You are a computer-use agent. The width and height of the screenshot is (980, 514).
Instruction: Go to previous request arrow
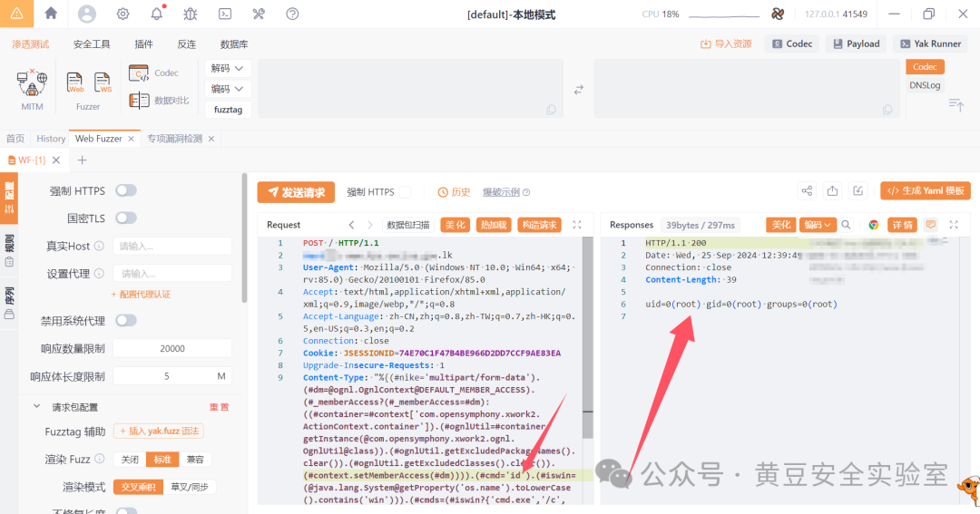coord(352,225)
